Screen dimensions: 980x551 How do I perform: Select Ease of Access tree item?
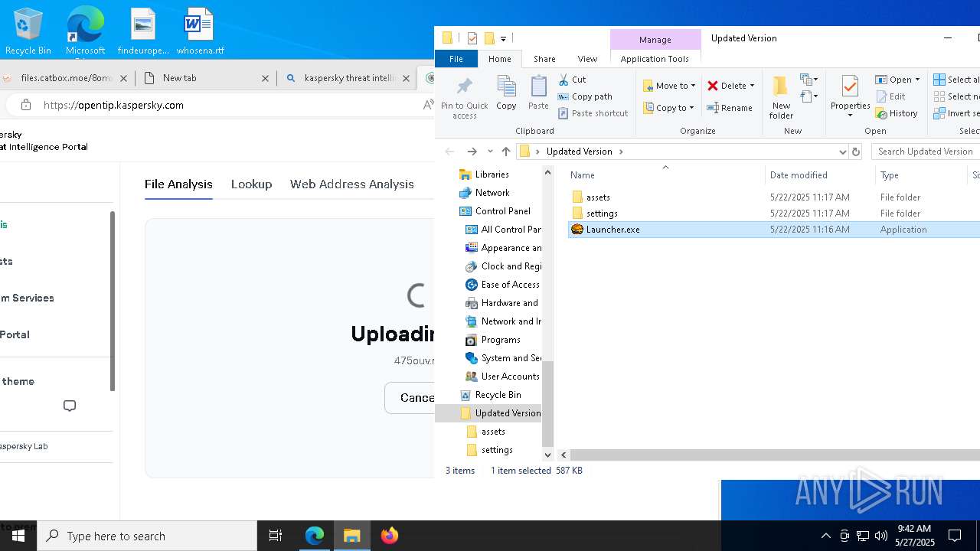click(x=510, y=285)
